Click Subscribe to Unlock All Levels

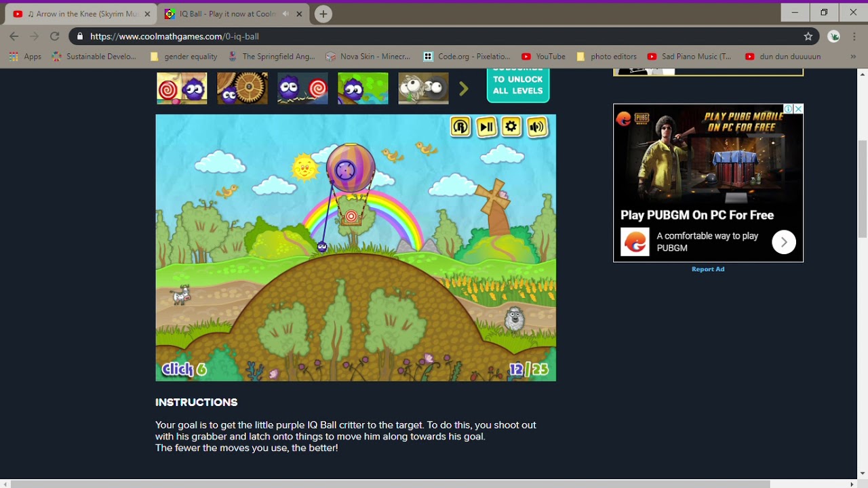518,86
